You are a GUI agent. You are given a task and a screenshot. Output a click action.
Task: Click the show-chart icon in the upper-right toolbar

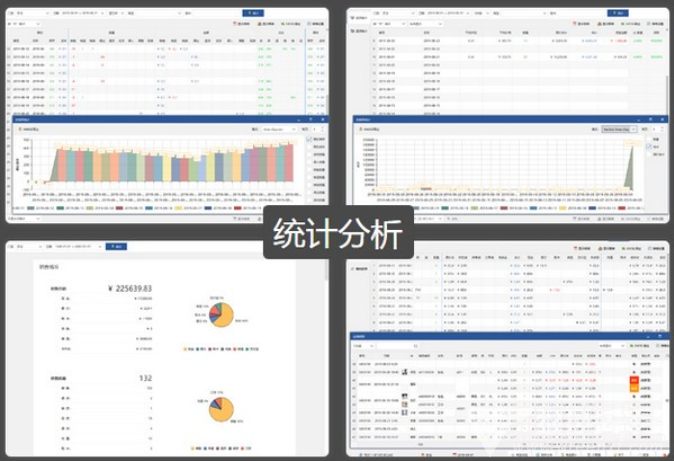pos(600,24)
